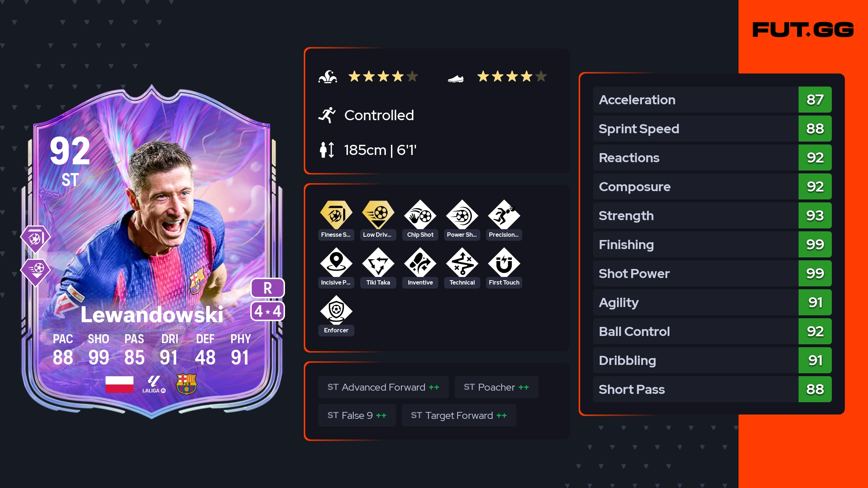Choose the ST False 9 role
868x488 pixels.
coord(357,415)
